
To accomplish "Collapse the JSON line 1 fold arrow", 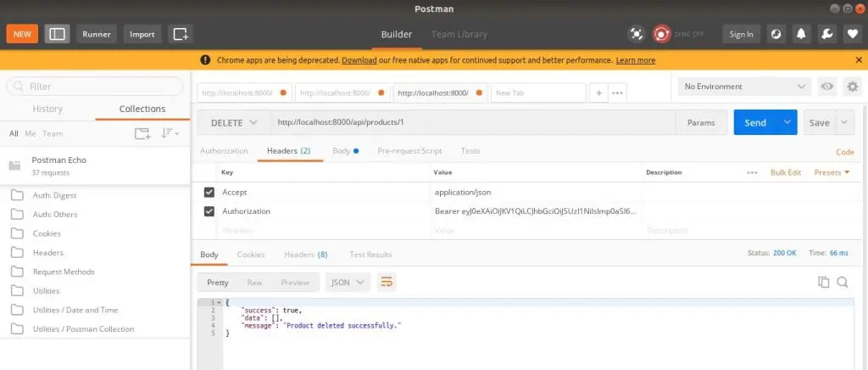I will (x=220, y=302).
